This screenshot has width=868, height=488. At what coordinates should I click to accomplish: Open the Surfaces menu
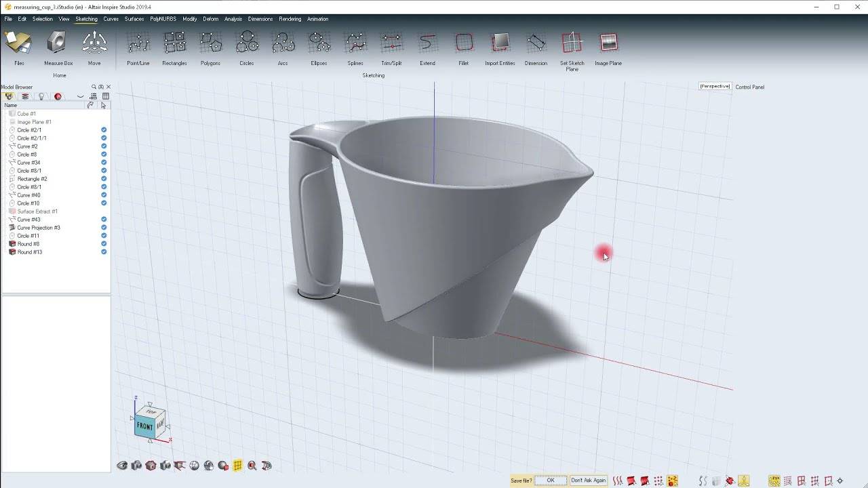click(134, 19)
